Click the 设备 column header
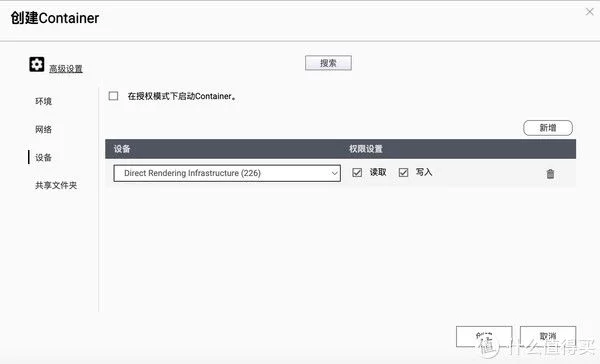 tap(122, 149)
